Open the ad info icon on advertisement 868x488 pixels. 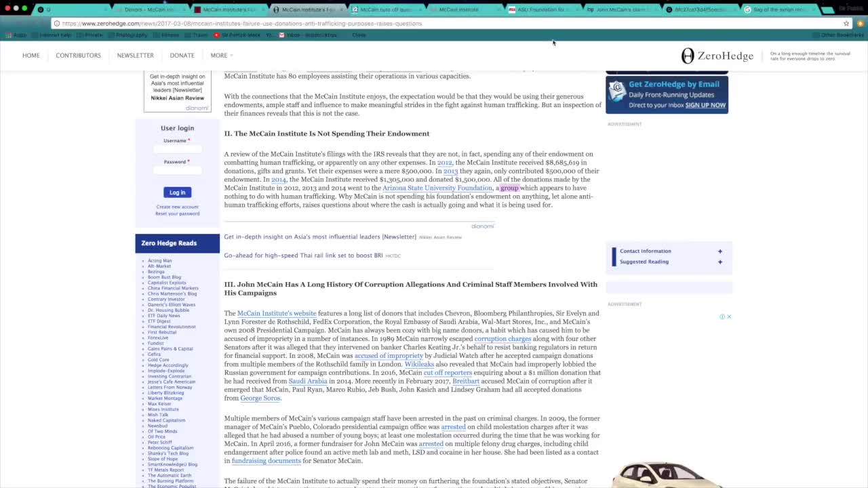click(x=722, y=317)
